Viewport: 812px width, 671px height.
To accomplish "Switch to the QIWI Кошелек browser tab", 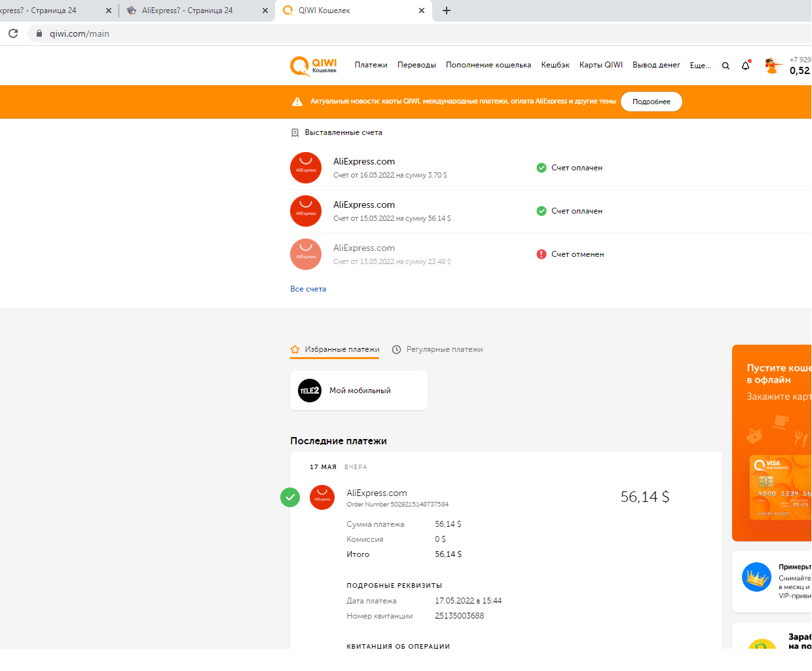I will (354, 10).
